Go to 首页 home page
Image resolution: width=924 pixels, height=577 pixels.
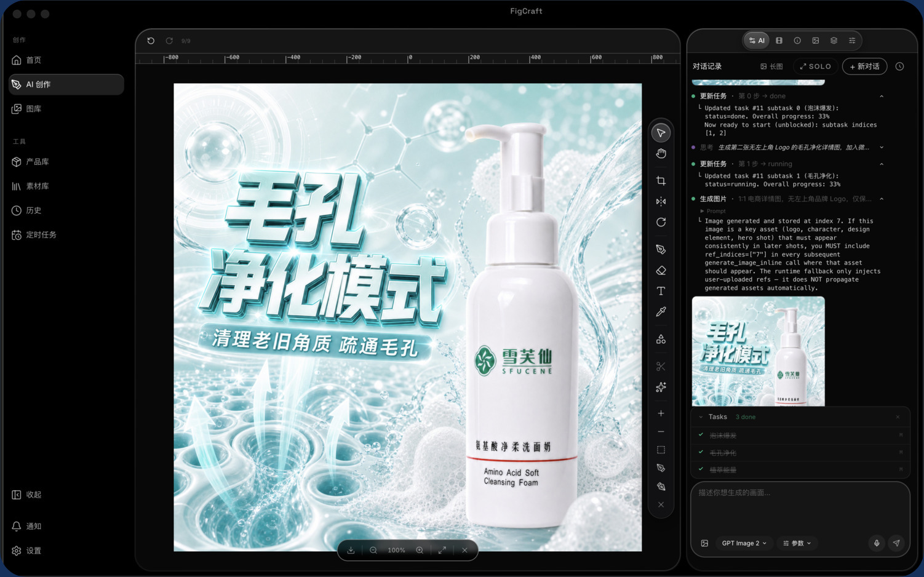pos(66,60)
